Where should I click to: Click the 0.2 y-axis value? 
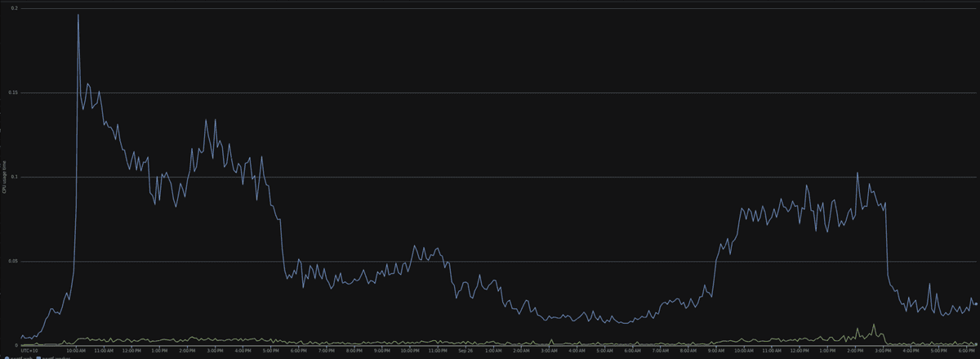pyautogui.click(x=16, y=8)
